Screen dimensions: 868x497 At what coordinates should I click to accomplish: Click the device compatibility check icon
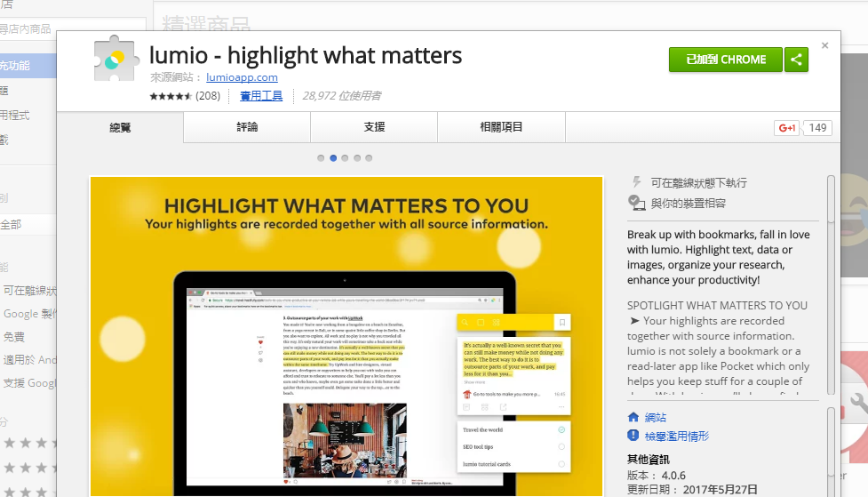point(637,203)
